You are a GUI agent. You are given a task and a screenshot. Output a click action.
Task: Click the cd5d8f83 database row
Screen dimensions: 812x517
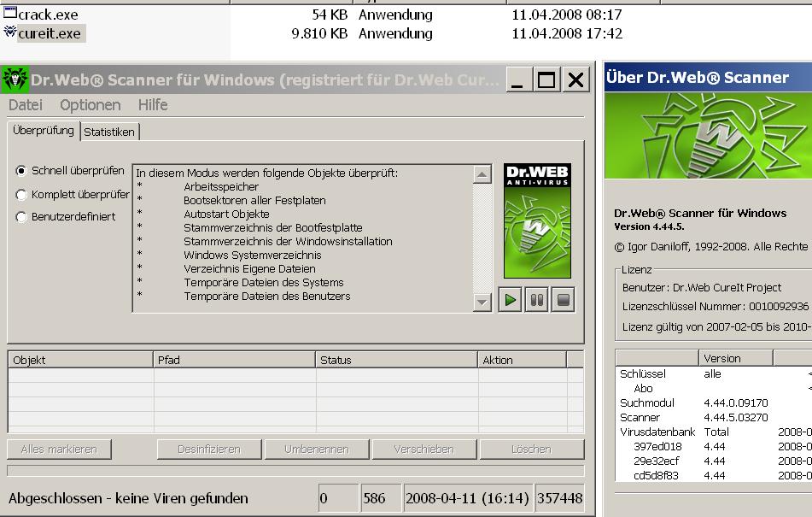click(714, 476)
